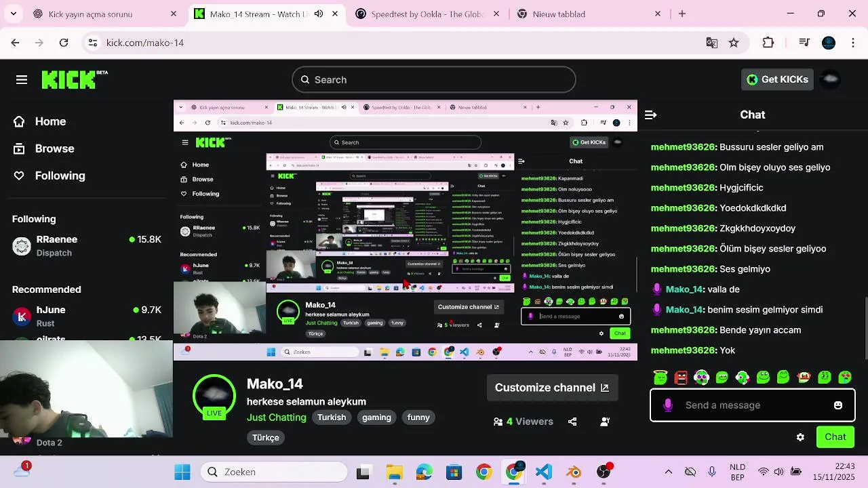
Task: Open the Browse sidebar item
Action: coord(43,148)
